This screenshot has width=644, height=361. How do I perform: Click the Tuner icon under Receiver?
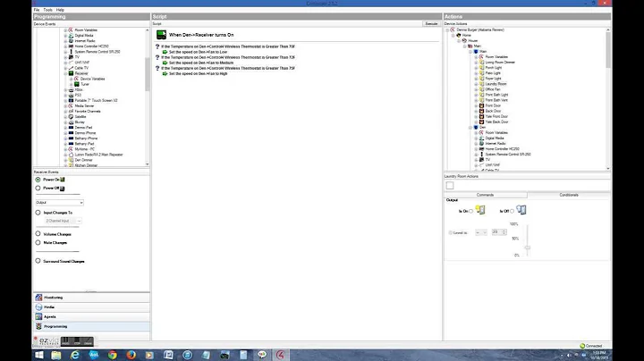point(77,84)
